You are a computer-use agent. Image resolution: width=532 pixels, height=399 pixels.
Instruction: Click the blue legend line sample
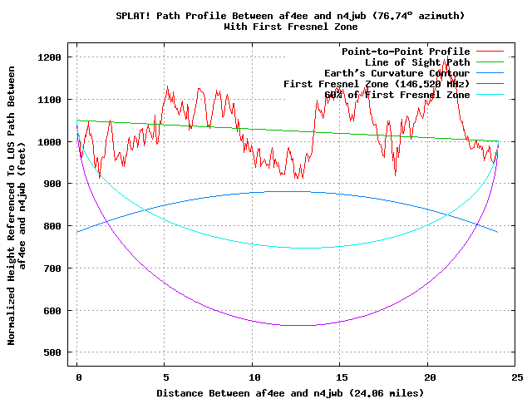[490, 72]
